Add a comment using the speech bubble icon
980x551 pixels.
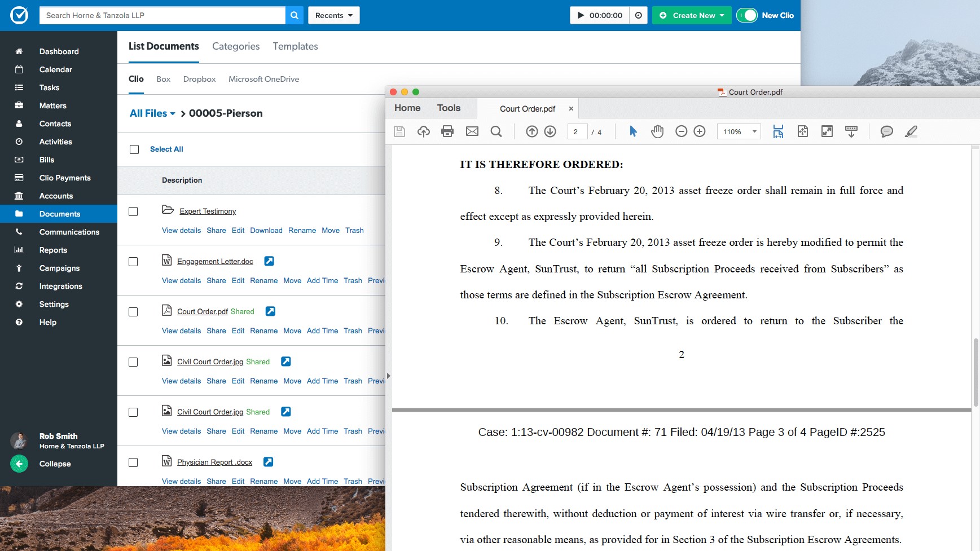point(886,131)
